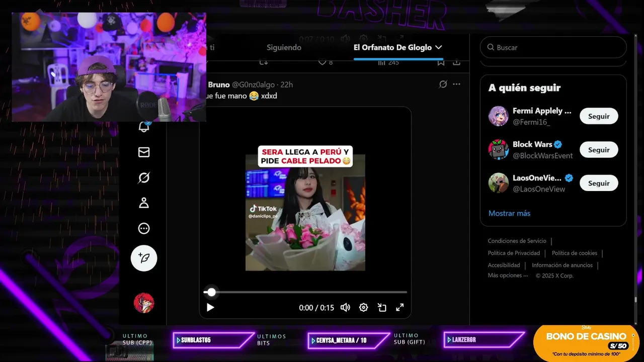
Task: Click the 22h timestamp on post
Action: pyautogui.click(x=287, y=84)
